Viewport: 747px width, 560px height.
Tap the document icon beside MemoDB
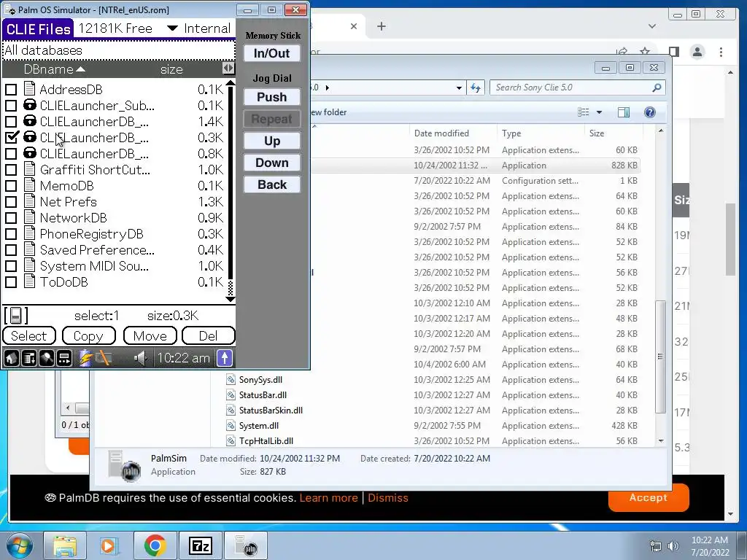click(x=29, y=185)
